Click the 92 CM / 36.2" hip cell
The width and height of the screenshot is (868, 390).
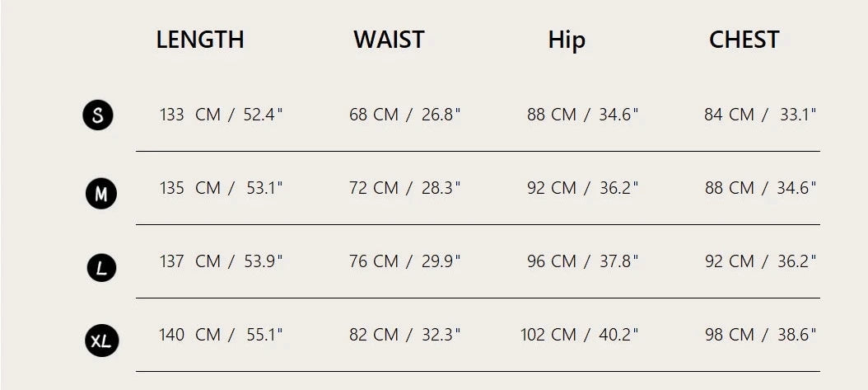[583, 188]
